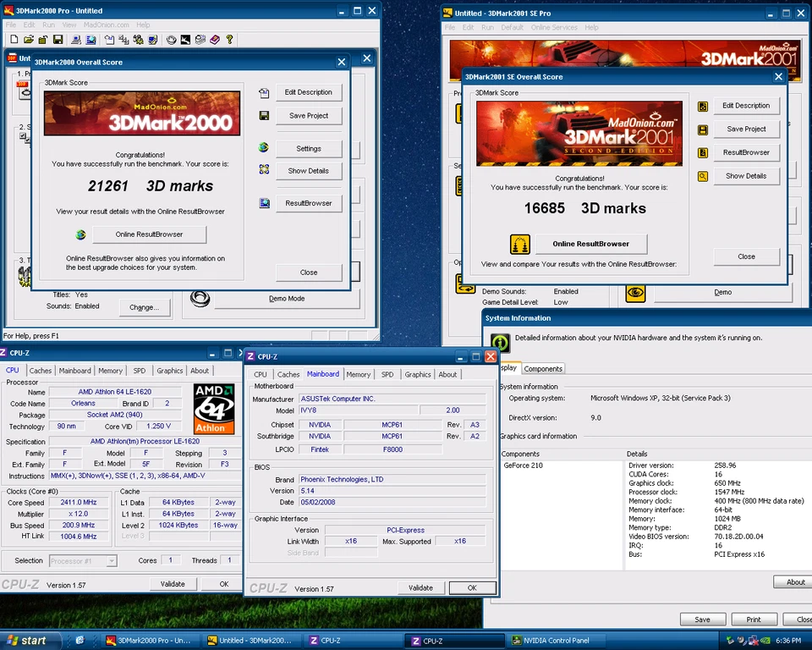Click the Components tab in the NVIDIA System Information
812x650 pixels.
click(543, 368)
